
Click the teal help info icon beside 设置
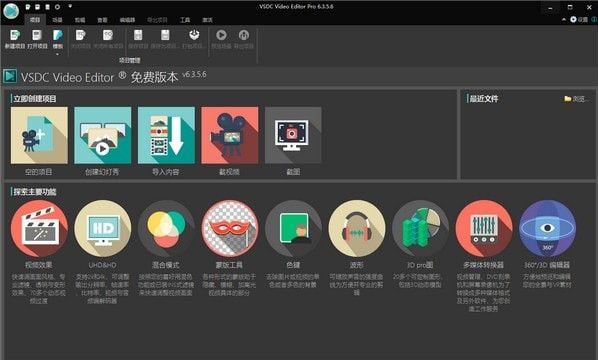click(594, 19)
